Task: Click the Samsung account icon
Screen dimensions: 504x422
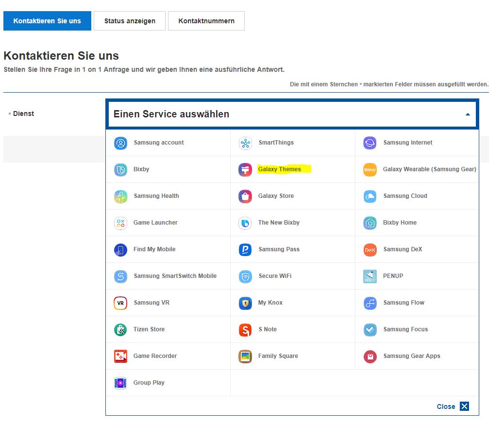Action: pyautogui.click(x=120, y=143)
